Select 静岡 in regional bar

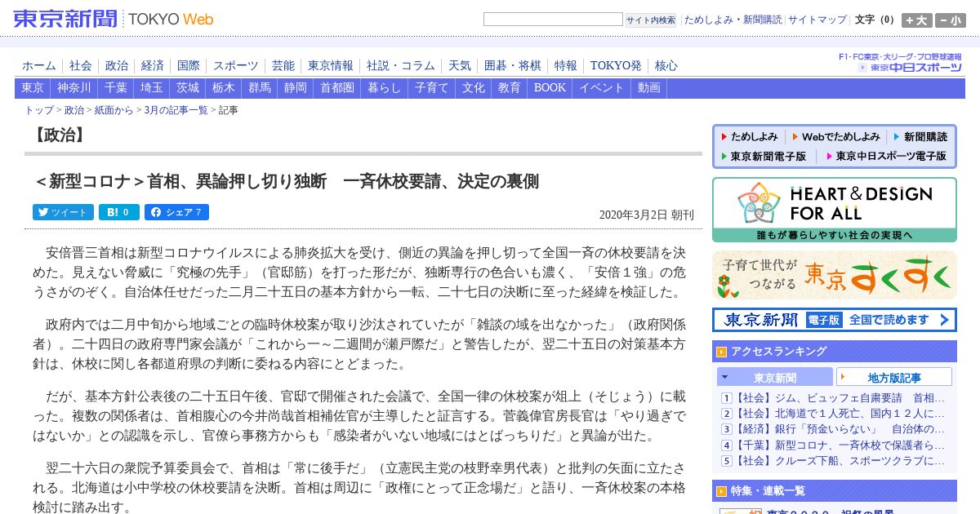pyautogui.click(x=296, y=88)
